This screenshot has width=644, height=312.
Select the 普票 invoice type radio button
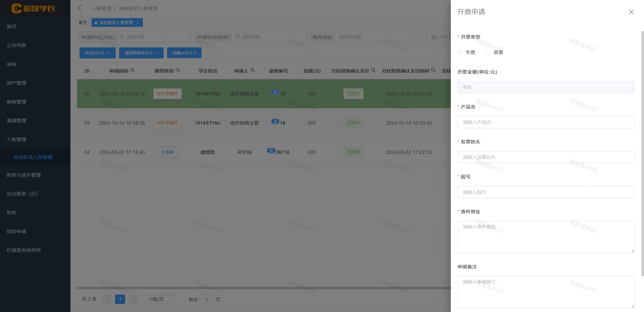coord(487,52)
